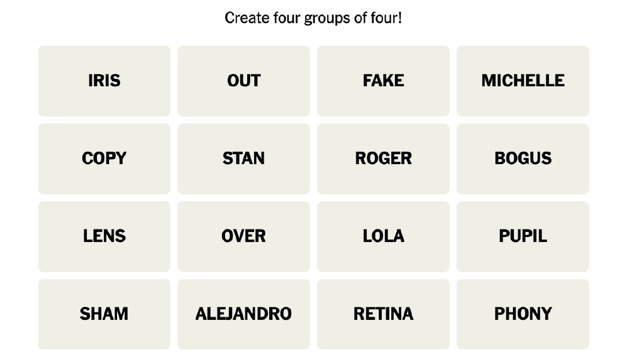Image resolution: width=644 pixels, height=362 pixels.
Task: Choose the COPY word tile
Action: coord(104,158)
